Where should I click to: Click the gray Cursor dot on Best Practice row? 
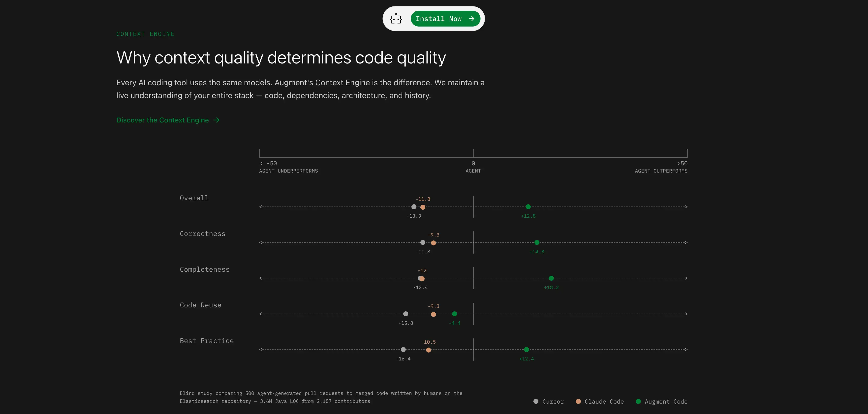pos(403,350)
